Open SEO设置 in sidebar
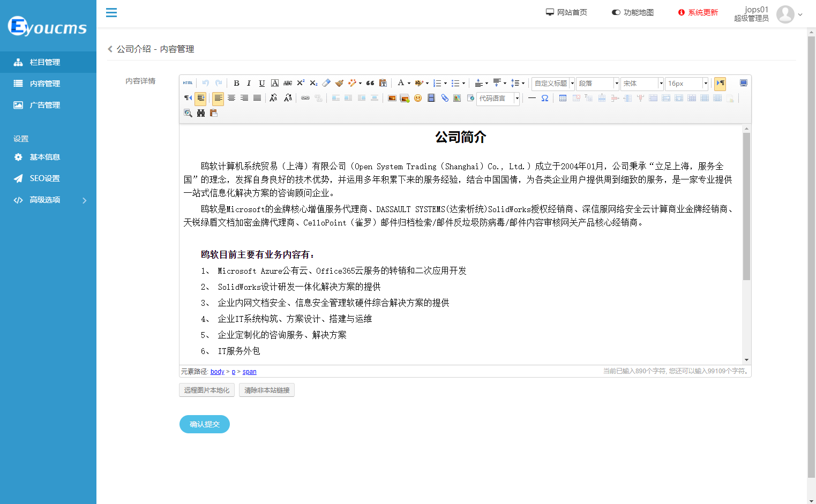This screenshot has width=816, height=504. pos(48,178)
